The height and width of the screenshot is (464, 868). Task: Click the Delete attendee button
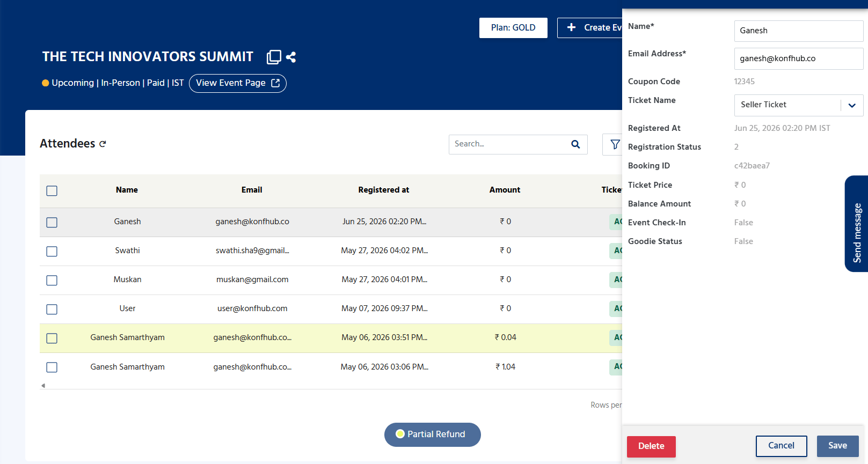[x=651, y=446]
